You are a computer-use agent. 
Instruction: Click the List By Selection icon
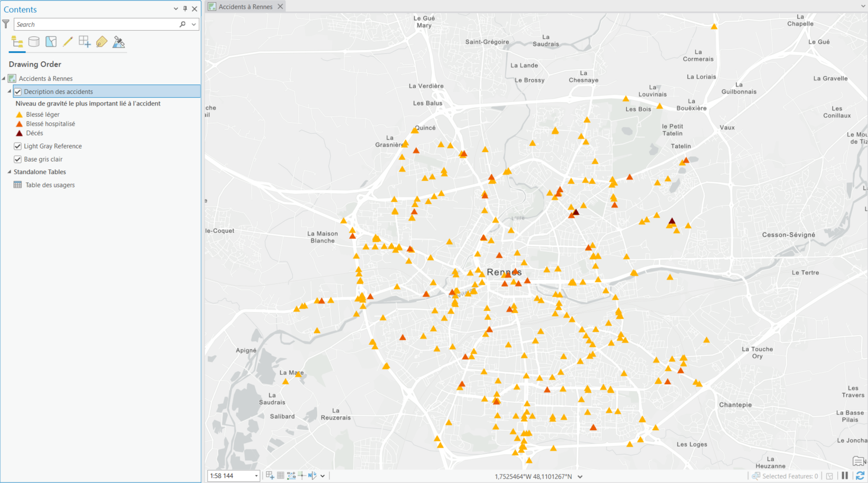[x=51, y=42]
